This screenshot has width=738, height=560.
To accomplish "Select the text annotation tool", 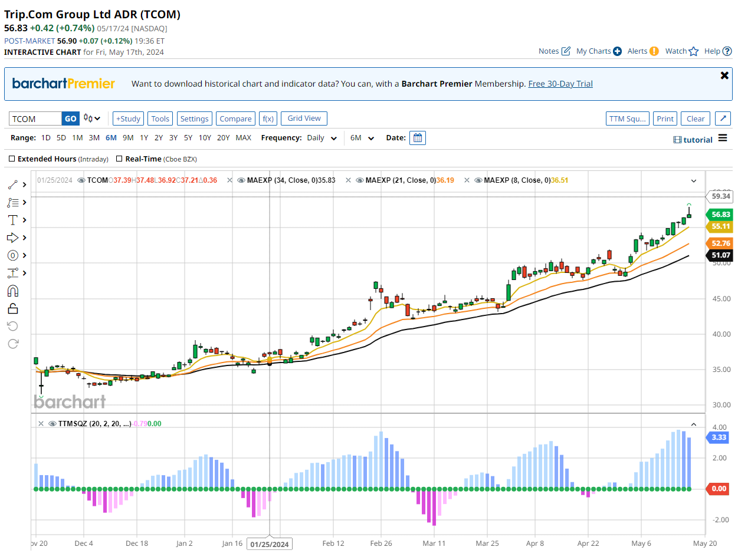I will pyautogui.click(x=12, y=220).
